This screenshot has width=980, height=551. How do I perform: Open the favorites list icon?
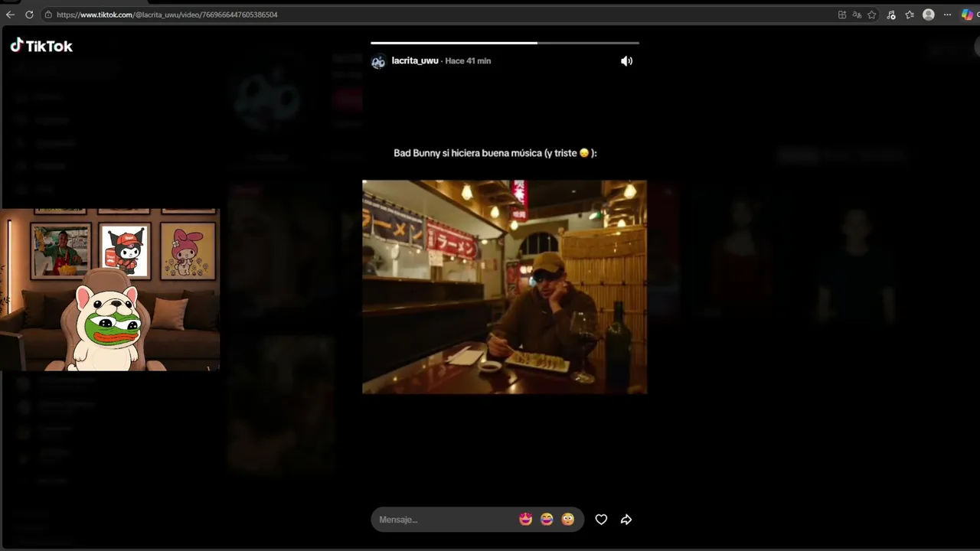click(x=910, y=15)
